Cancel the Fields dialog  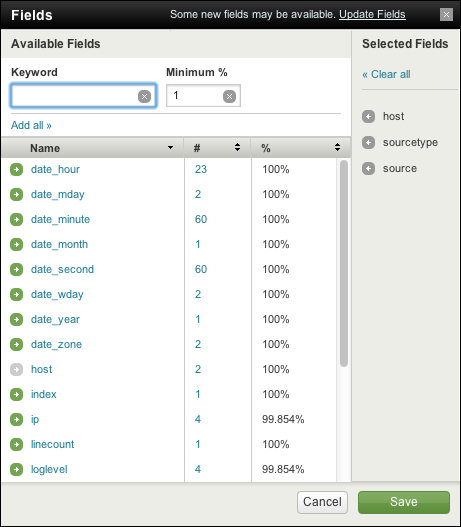(322, 502)
